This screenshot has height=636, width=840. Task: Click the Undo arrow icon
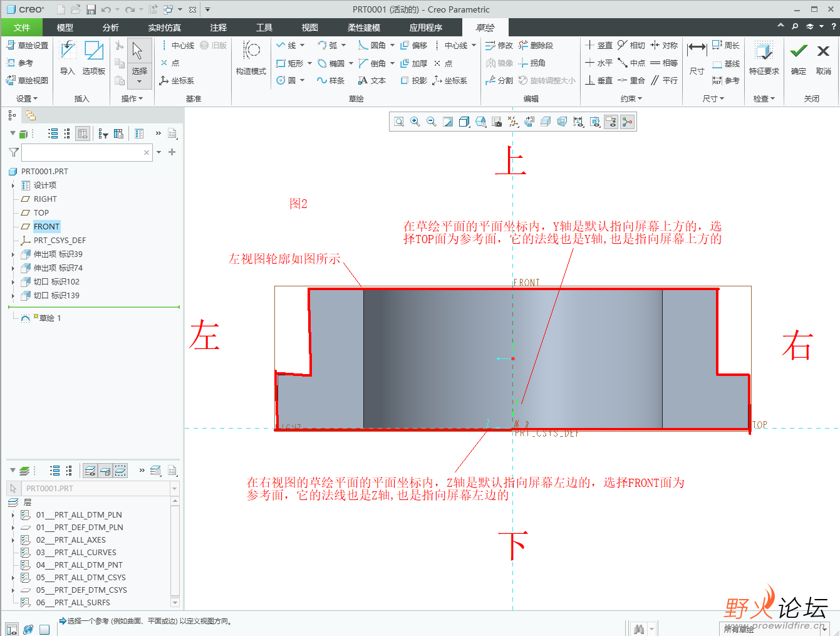(106, 9)
